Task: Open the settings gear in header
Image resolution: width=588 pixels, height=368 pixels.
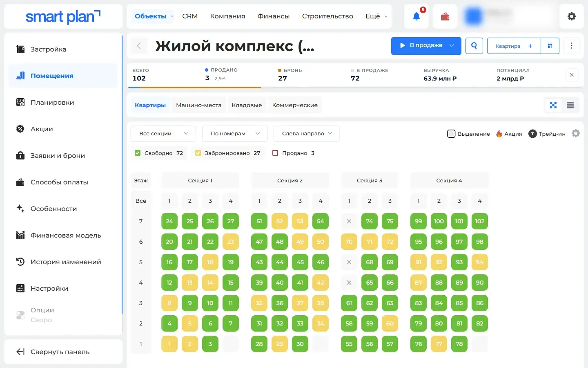Action: (x=572, y=16)
